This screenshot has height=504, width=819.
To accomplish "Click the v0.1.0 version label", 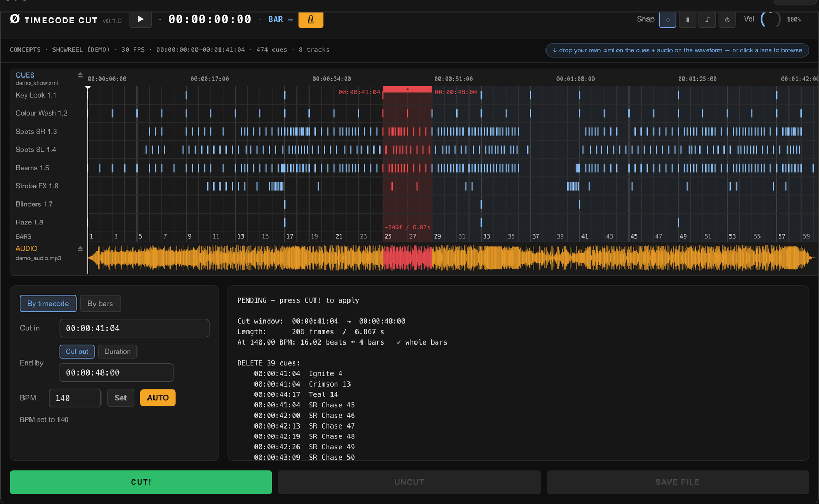I will (112, 21).
